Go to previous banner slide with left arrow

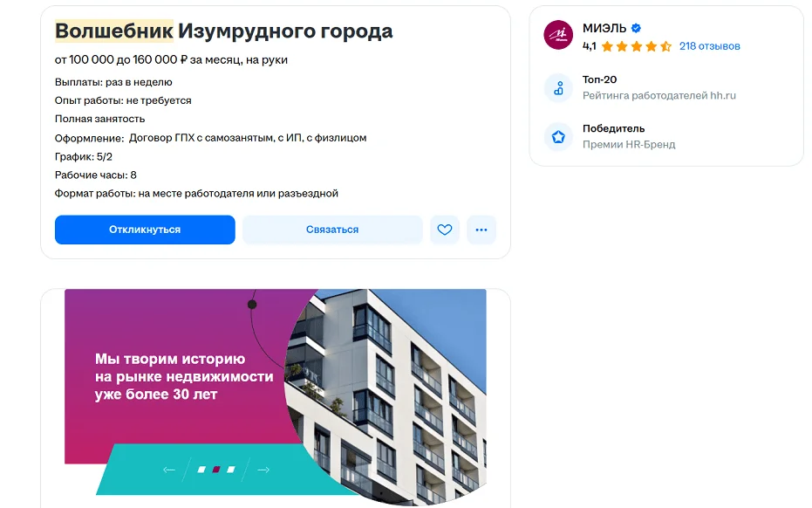point(169,470)
